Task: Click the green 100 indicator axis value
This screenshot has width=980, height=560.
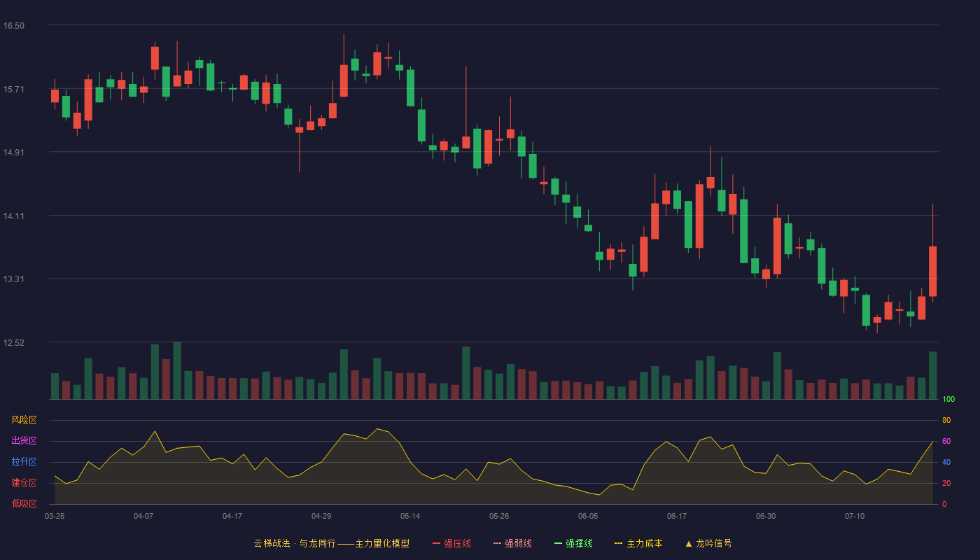Action: tap(948, 400)
